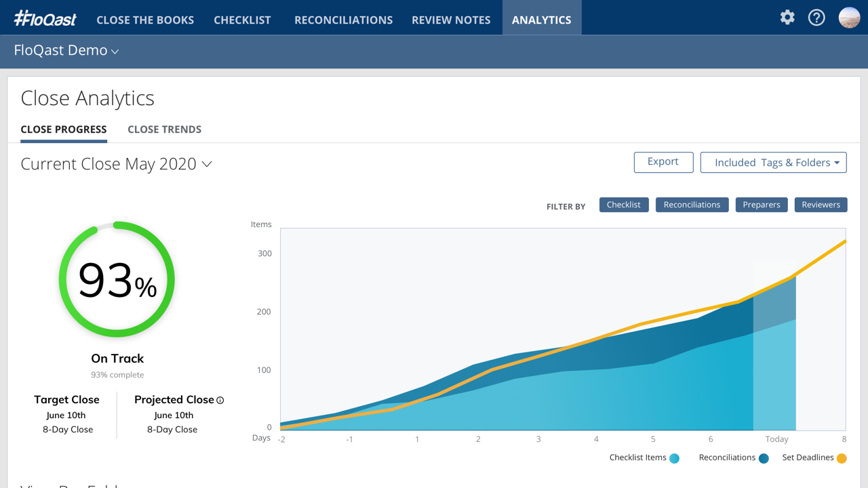Screen dimensions: 868x488
Task: Click the 'On Track' status text
Action: point(117,359)
